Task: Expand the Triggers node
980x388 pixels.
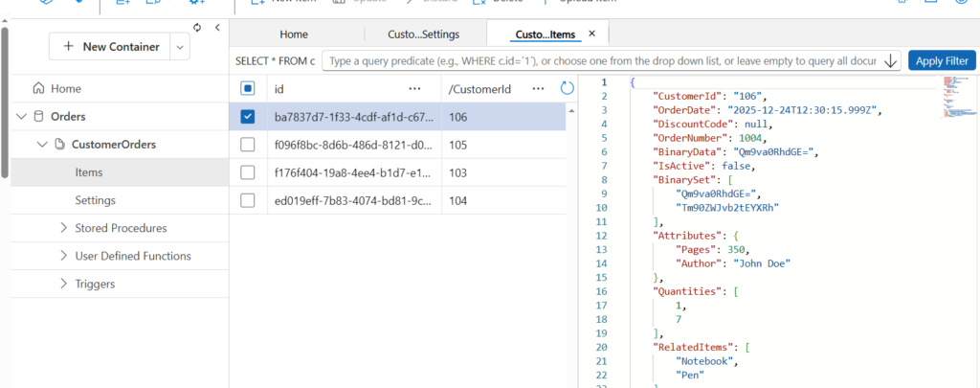Action: [64, 284]
